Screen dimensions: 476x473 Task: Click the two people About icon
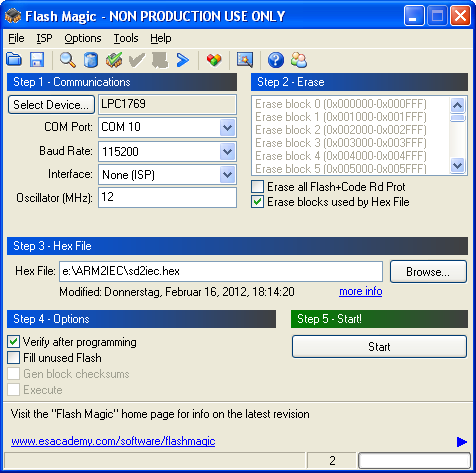299,60
